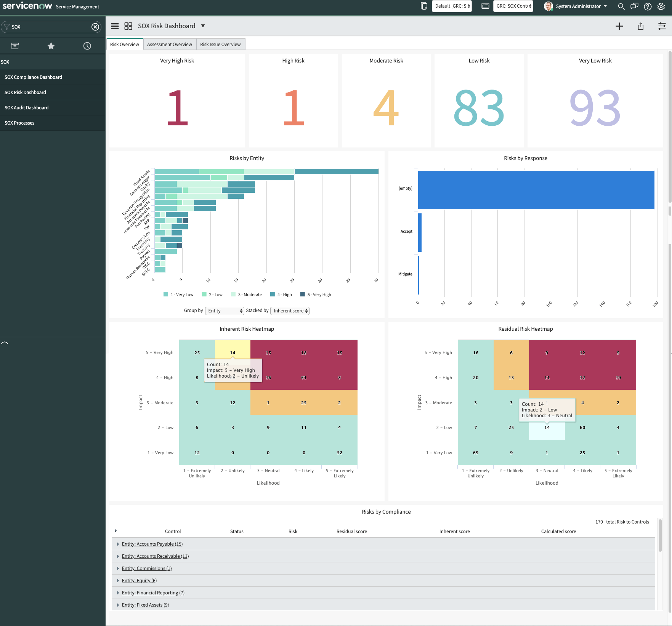Open the System Administrator user menu

click(581, 6)
